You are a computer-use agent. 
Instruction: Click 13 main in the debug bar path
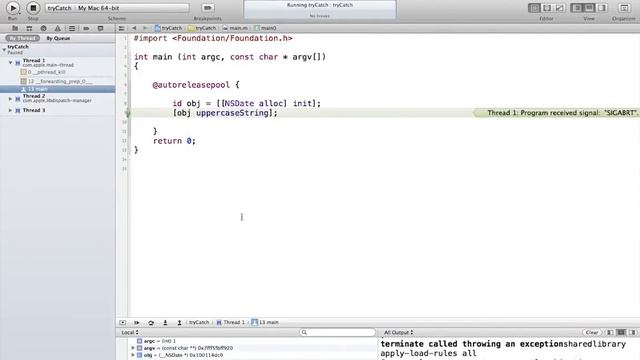point(265,322)
